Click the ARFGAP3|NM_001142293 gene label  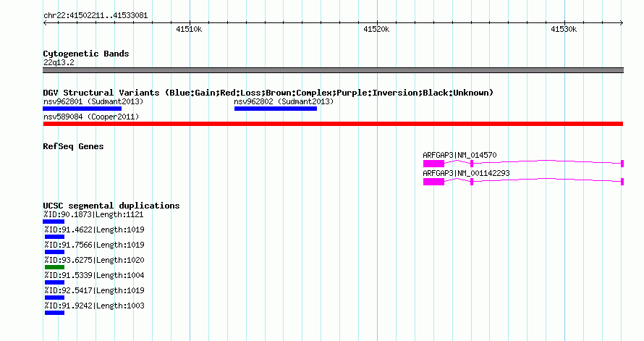pyautogui.click(x=466, y=173)
